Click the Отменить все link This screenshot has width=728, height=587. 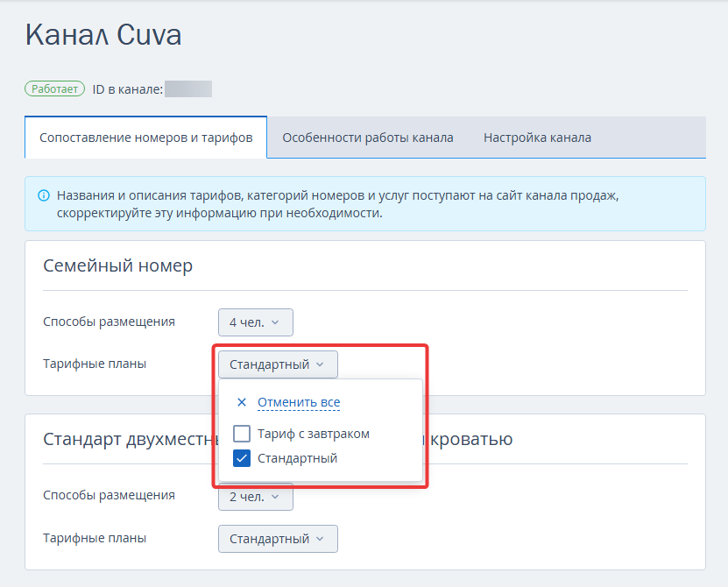[x=299, y=402]
